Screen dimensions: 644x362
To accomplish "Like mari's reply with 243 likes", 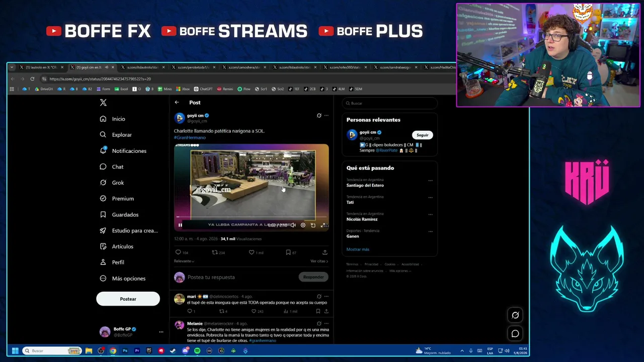I will click(257, 311).
